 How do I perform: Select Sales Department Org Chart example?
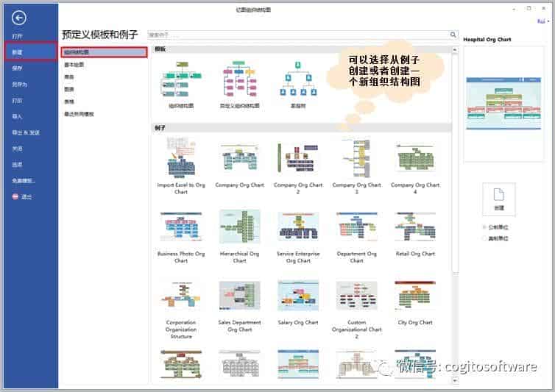(240, 307)
